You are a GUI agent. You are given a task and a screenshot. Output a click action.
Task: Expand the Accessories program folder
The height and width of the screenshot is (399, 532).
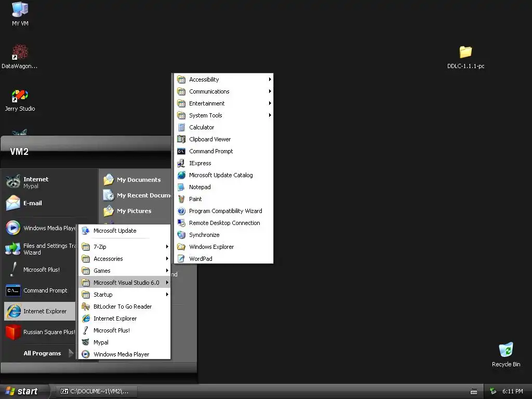[125, 259]
